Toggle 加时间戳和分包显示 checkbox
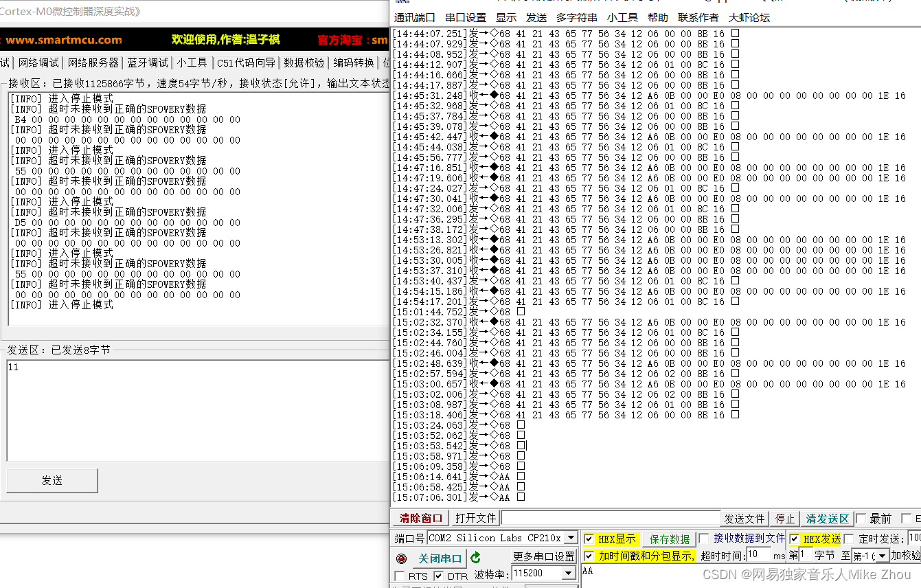The height and width of the screenshot is (588, 921). [589, 556]
